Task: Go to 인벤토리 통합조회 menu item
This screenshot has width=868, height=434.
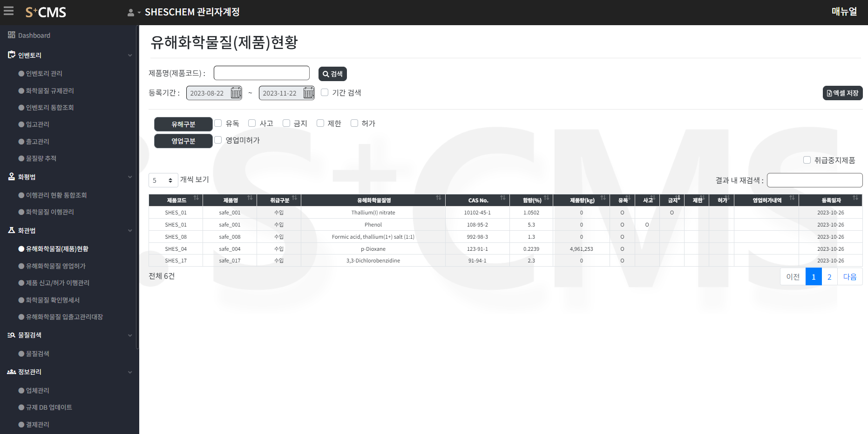Action: 49,107
